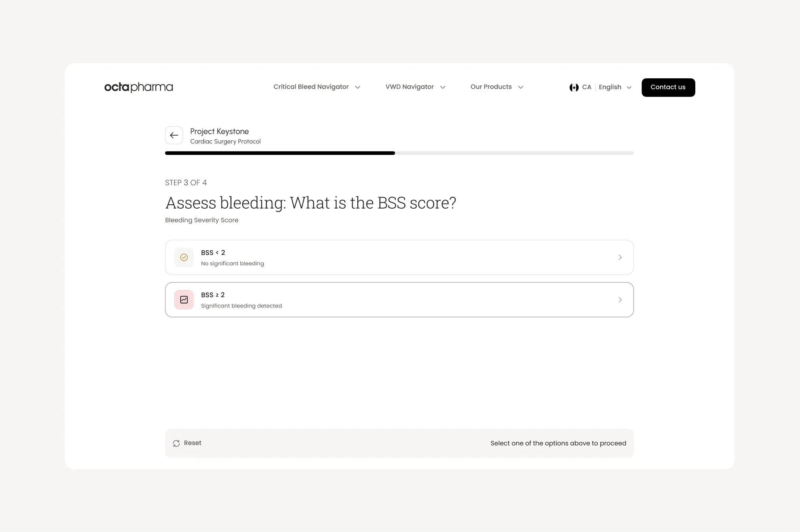Click the Octapharma logo
800x532 pixels.
139,87
